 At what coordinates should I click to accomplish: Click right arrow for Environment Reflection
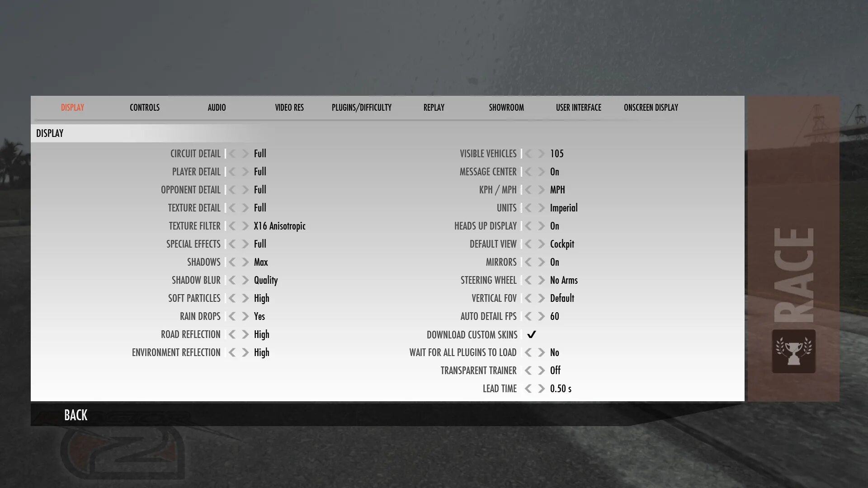(245, 352)
